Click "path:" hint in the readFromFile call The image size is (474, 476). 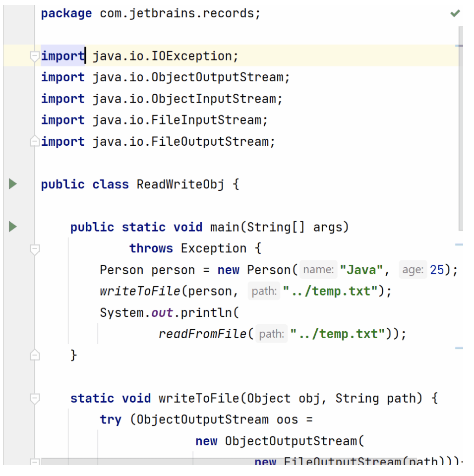pyautogui.click(x=271, y=334)
